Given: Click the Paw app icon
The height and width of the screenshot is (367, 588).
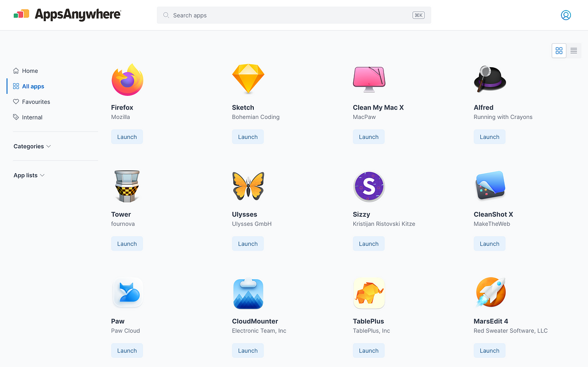Looking at the screenshot, I should pos(128,293).
